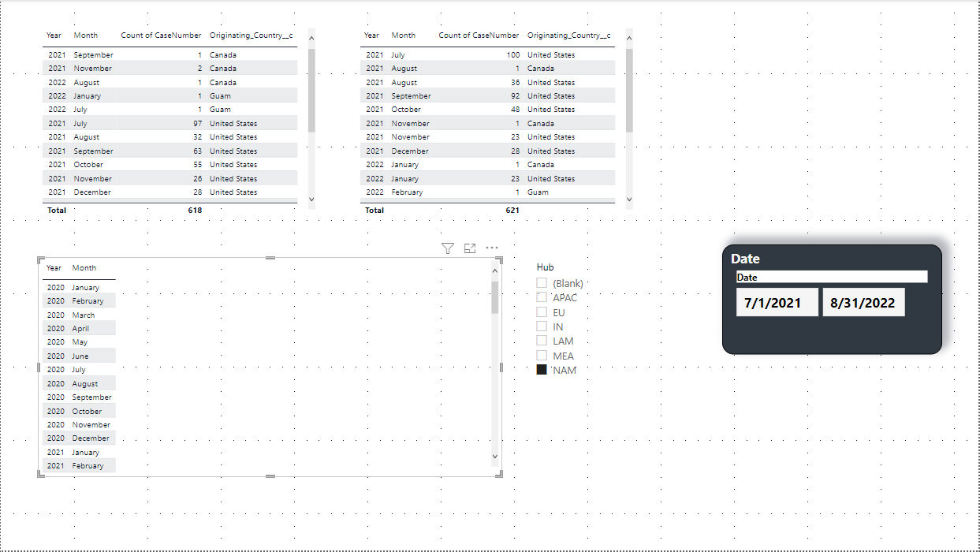980x552 pixels.
Task: Sort by Originating_Country__c in the 621-total table
Action: (x=568, y=35)
